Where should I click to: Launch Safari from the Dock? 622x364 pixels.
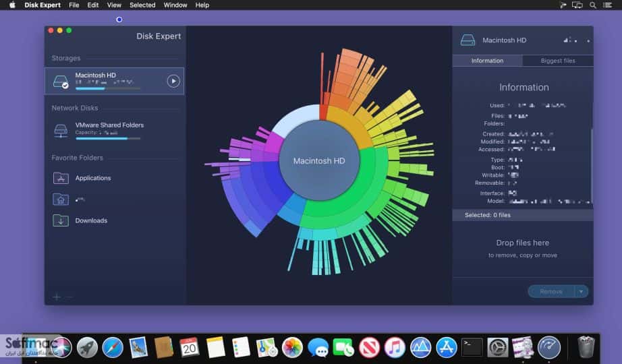point(113,348)
